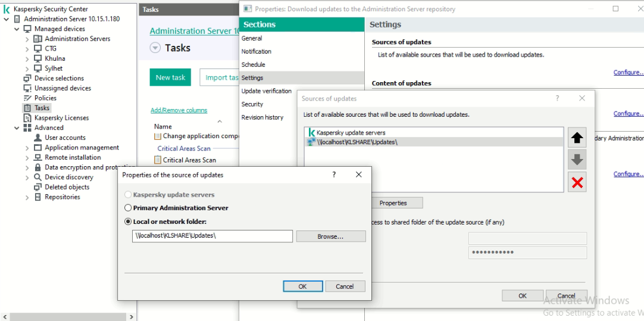Expand the Application management node

click(x=27, y=148)
